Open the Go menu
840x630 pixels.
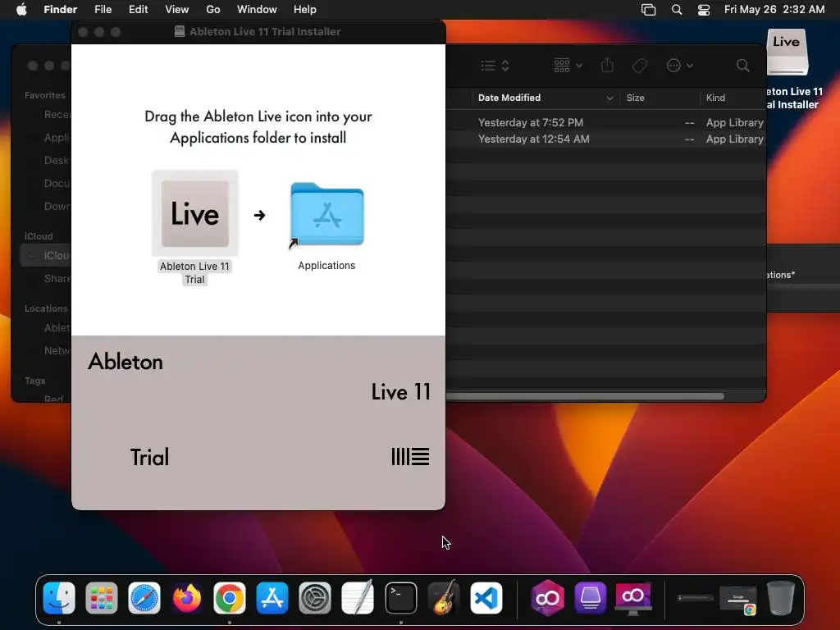tap(213, 10)
